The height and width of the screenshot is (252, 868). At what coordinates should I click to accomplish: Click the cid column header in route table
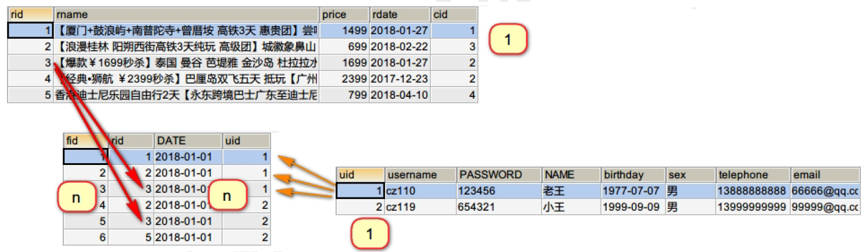pyautogui.click(x=454, y=15)
